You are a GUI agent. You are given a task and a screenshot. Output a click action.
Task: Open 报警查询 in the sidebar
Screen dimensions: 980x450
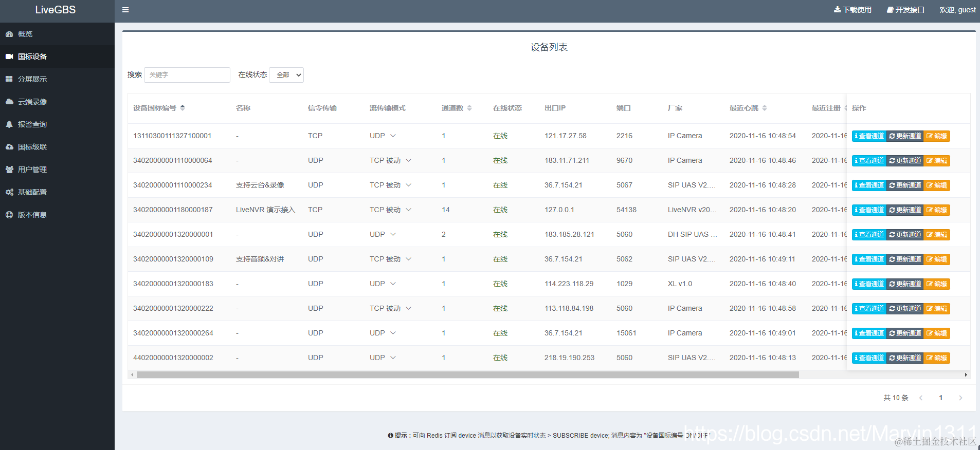57,124
